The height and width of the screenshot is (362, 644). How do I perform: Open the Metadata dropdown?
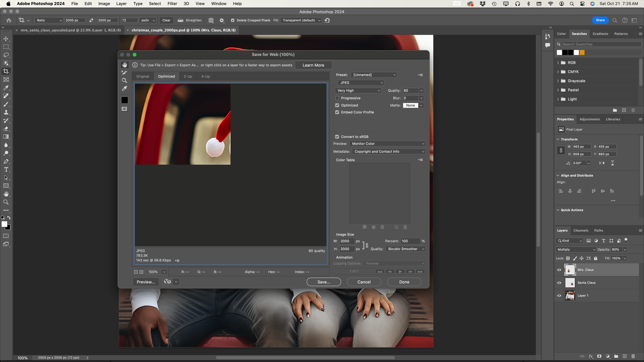pyautogui.click(x=388, y=151)
